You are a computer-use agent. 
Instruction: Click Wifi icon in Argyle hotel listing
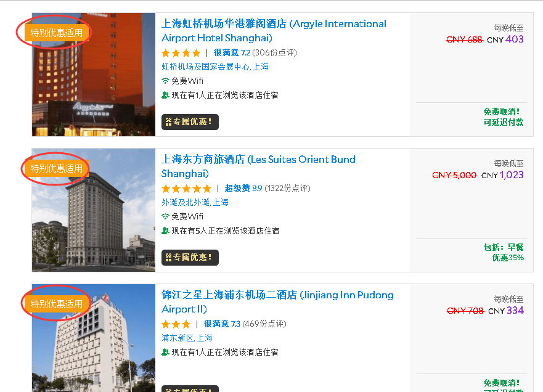(165, 81)
